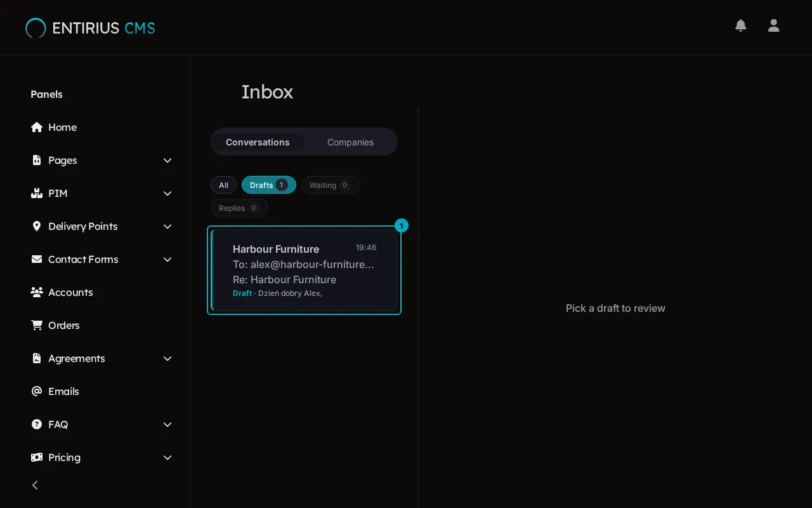This screenshot has height=508, width=812.
Task: Click the "Dzień dobry Alex" draft preview
Action: (x=290, y=293)
